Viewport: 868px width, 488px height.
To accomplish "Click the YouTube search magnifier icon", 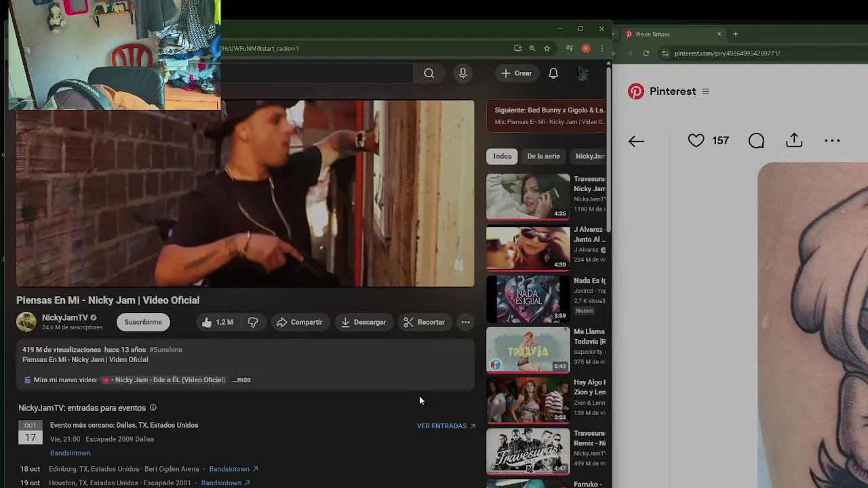I will tap(429, 73).
